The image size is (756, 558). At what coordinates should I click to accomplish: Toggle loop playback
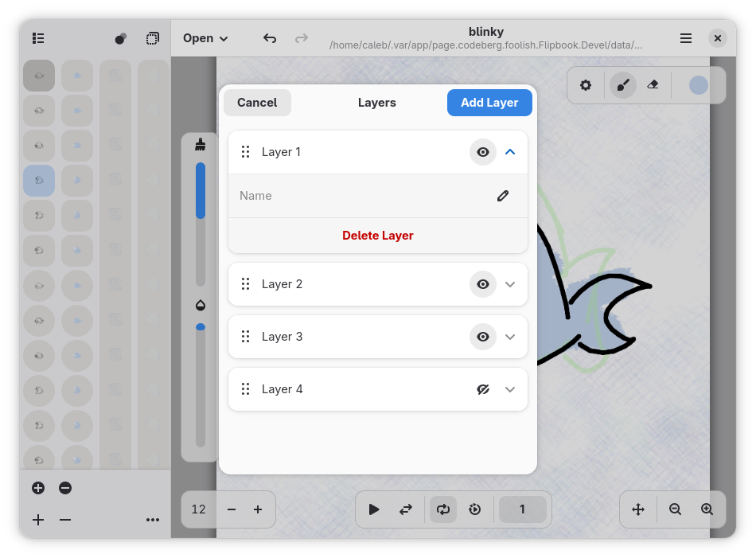coord(443,509)
